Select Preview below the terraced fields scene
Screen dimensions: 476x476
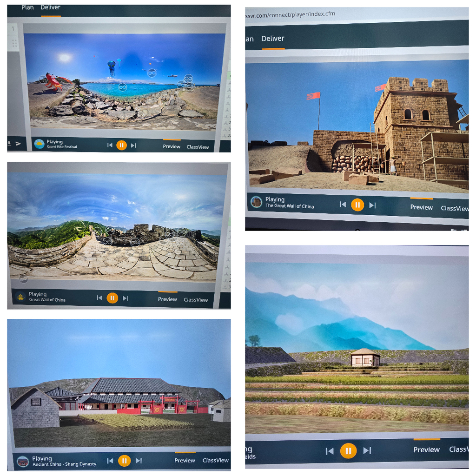[x=426, y=450]
